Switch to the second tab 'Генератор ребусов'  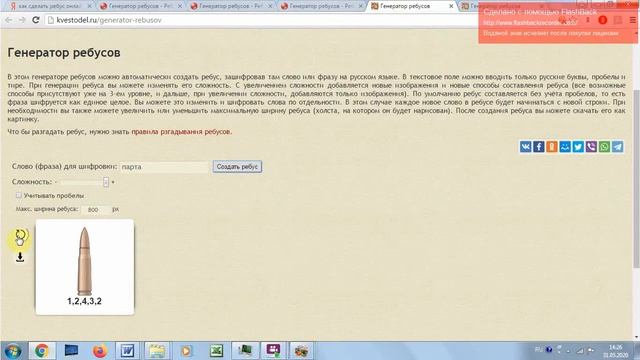(140, 6)
